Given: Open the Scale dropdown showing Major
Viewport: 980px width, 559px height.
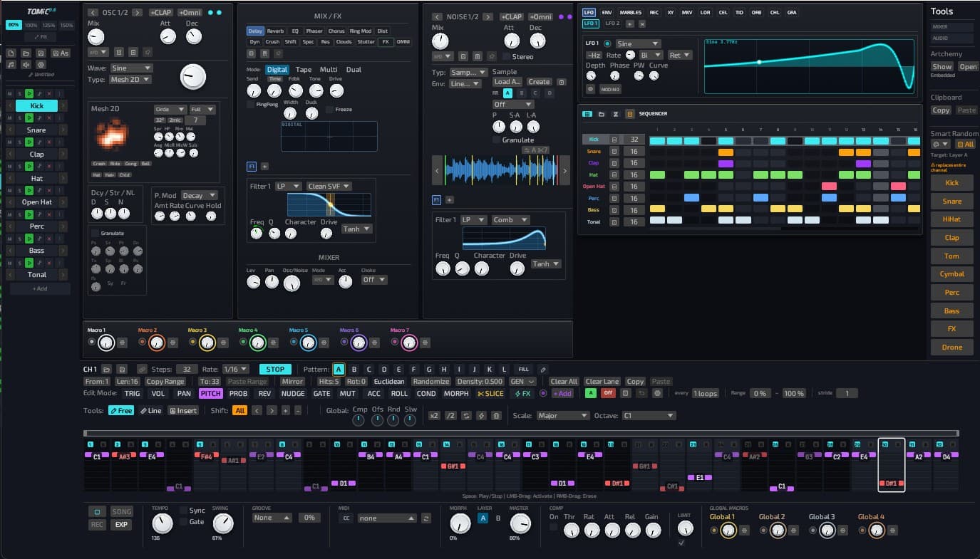Looking at the screenshot, I should [563, 416].
